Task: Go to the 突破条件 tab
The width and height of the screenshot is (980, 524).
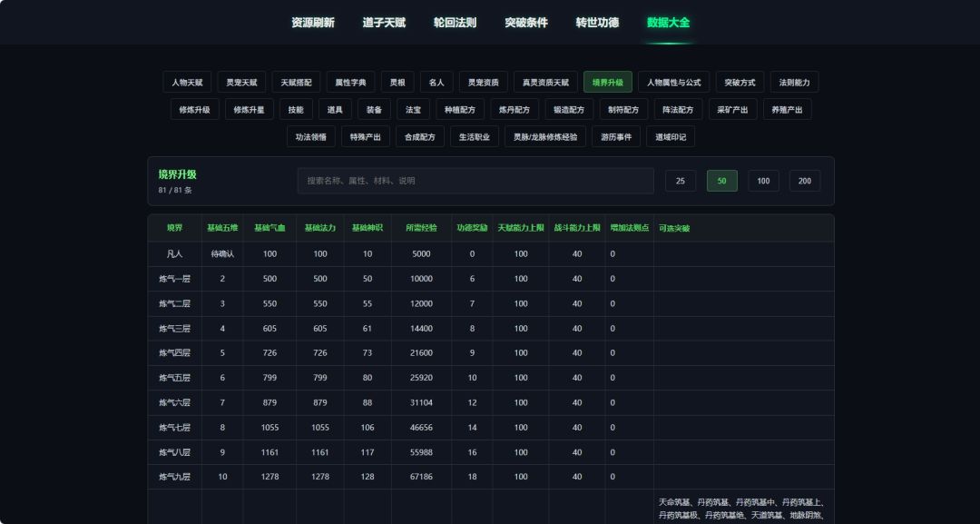Action: (526, 23)
